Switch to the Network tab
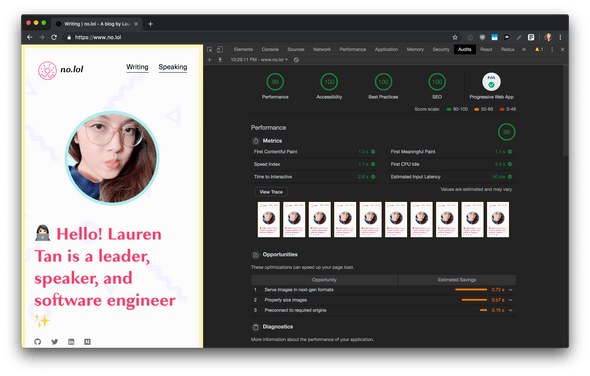The width and height of the screenshot is (590, 376). (322, 49)
